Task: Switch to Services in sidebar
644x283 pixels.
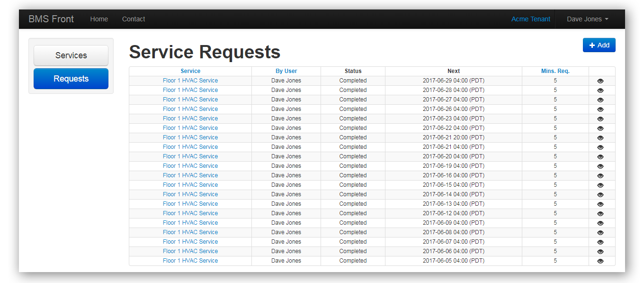Action: (x=71, y=55)
